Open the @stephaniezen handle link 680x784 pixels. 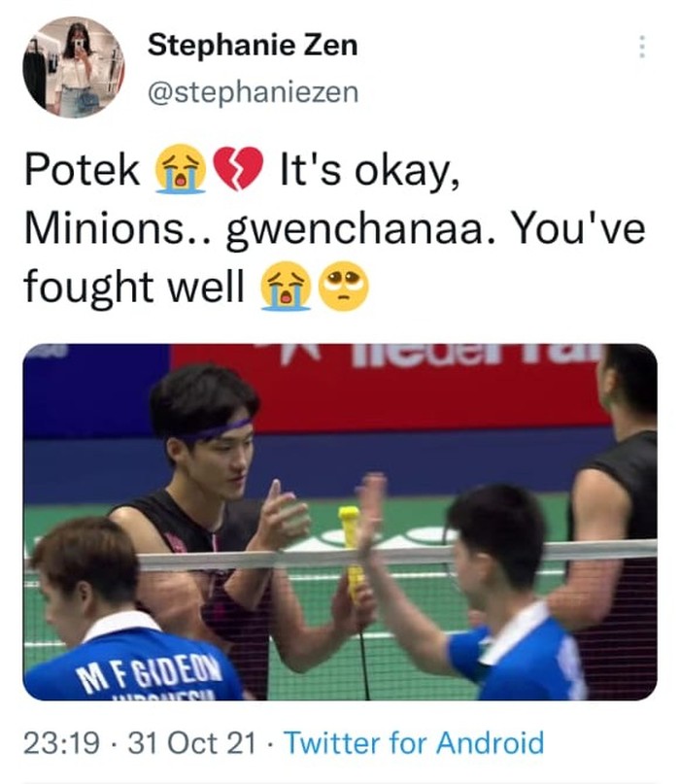[x=253, y=93]
